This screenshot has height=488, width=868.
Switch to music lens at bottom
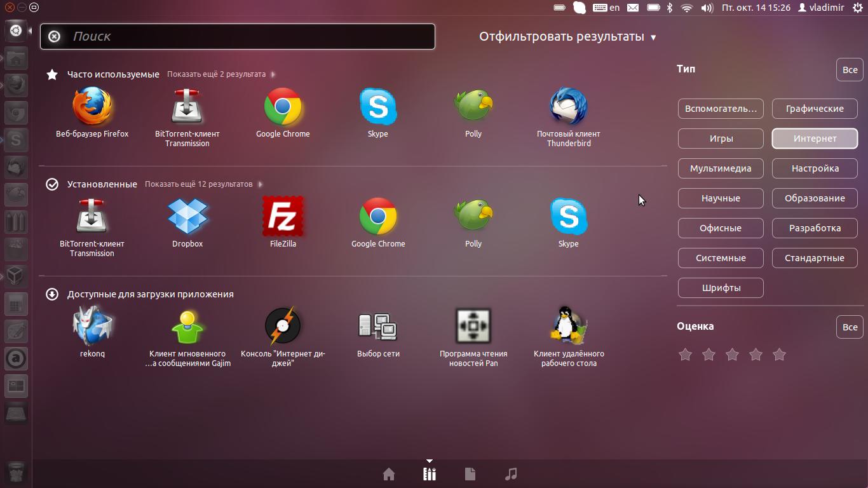pyautogui.click(x=511, y=474)
